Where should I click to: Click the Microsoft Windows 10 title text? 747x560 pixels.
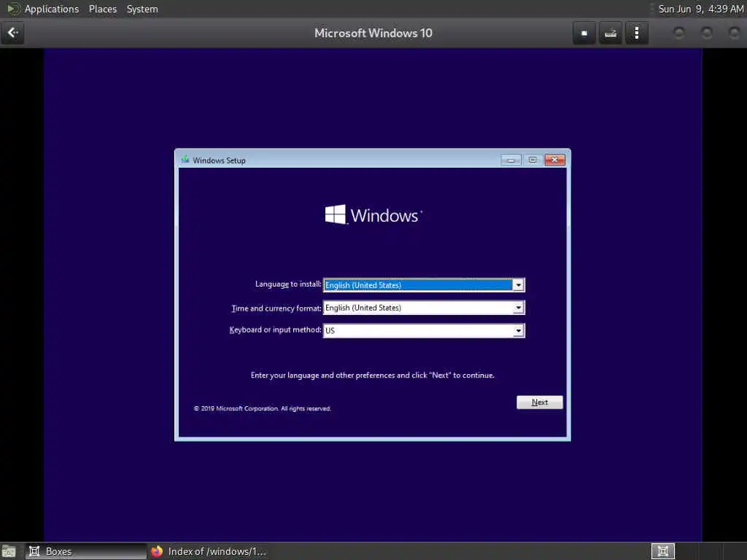373,33
